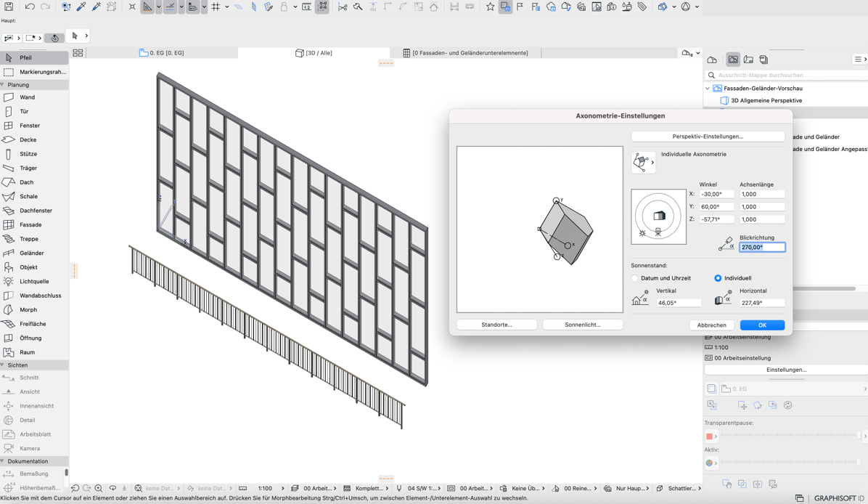This screenshot has width=868, height=504.
Task: Click the Aktiv slider
Action: click(x=790, y=461)
